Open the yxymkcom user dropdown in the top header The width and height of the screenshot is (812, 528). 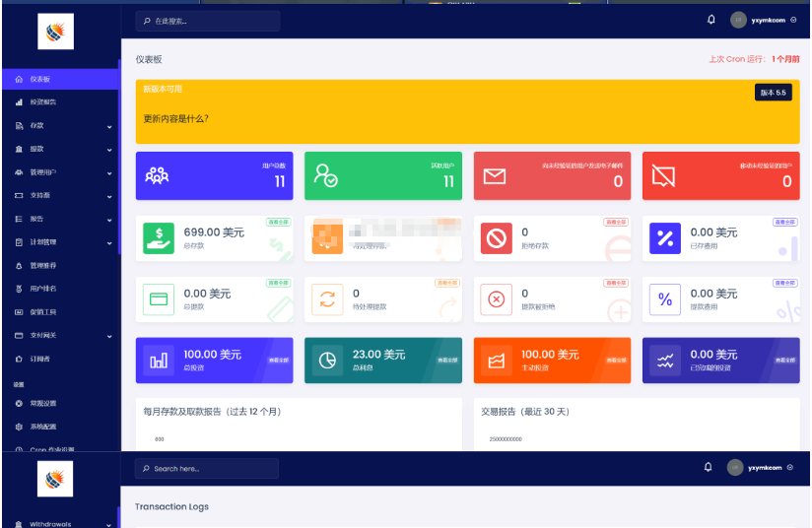click(x=764, y=20)
